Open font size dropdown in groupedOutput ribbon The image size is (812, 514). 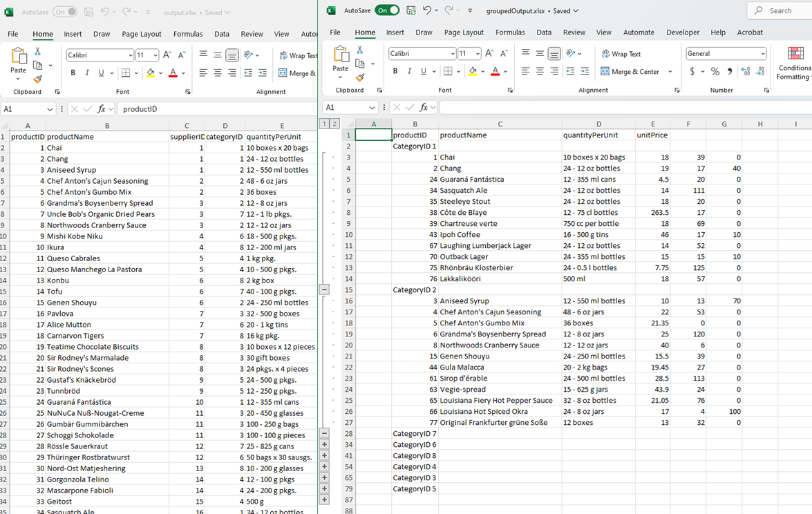478,54
